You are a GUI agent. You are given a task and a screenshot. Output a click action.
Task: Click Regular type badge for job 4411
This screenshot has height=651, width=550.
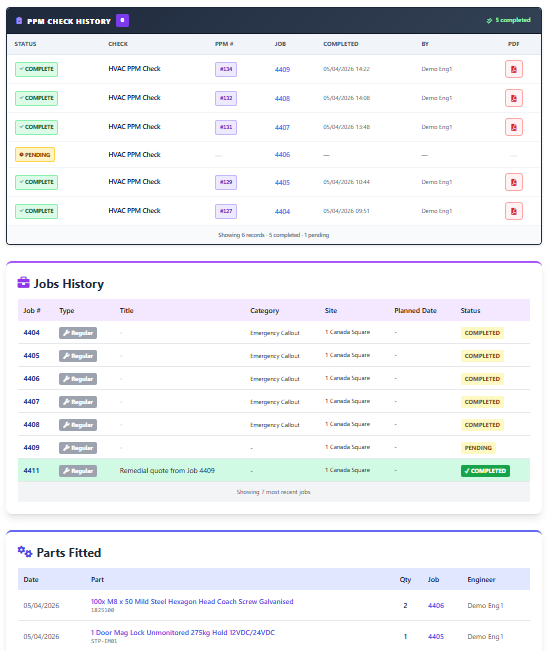click(x=78, y=471)
